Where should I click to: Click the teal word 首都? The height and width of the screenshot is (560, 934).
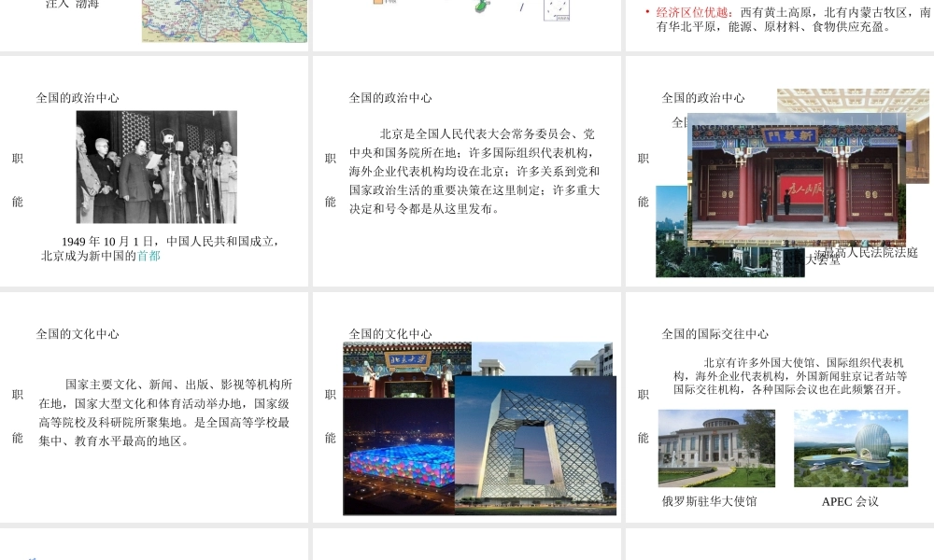pos(149,256)
